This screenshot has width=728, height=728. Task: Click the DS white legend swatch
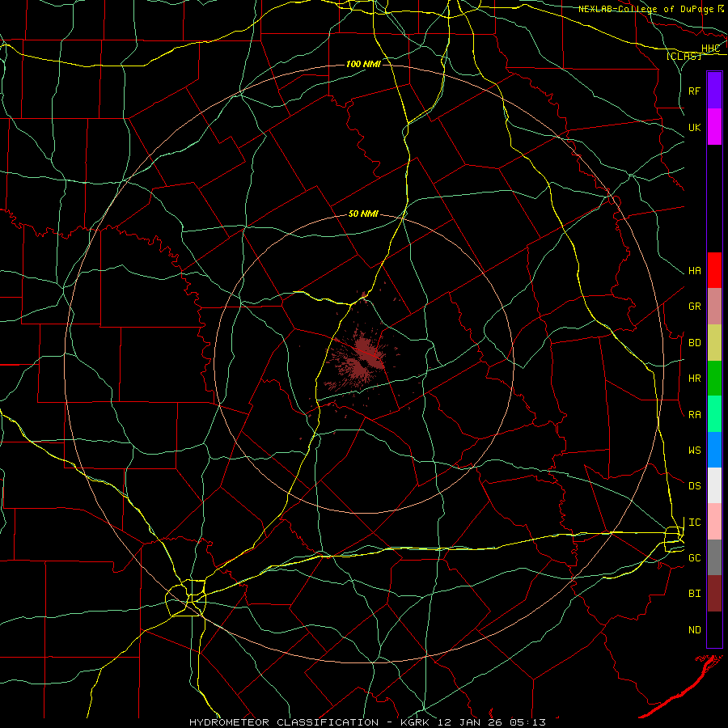click(x=714, y=485)
